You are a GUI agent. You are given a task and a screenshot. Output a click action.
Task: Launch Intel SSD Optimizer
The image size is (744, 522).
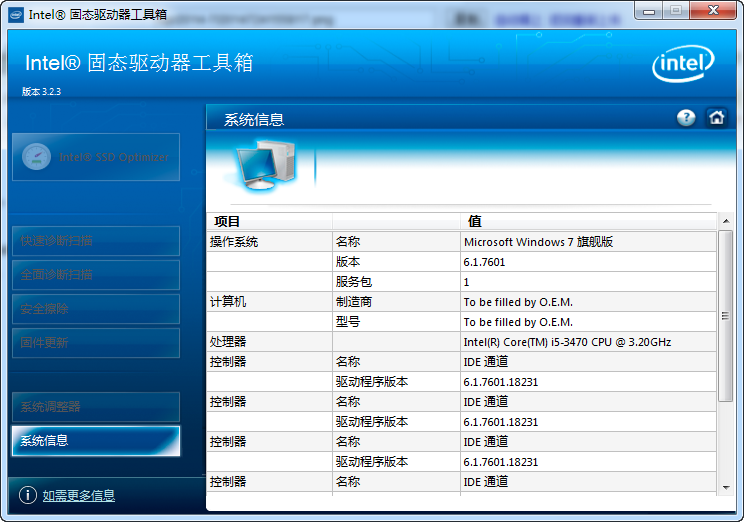click(x=96, y=157)
